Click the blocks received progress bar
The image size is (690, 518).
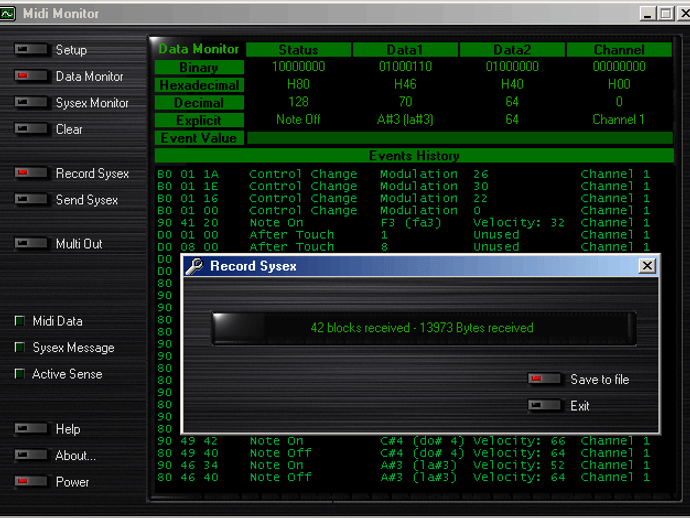click(x=423, y=328)
